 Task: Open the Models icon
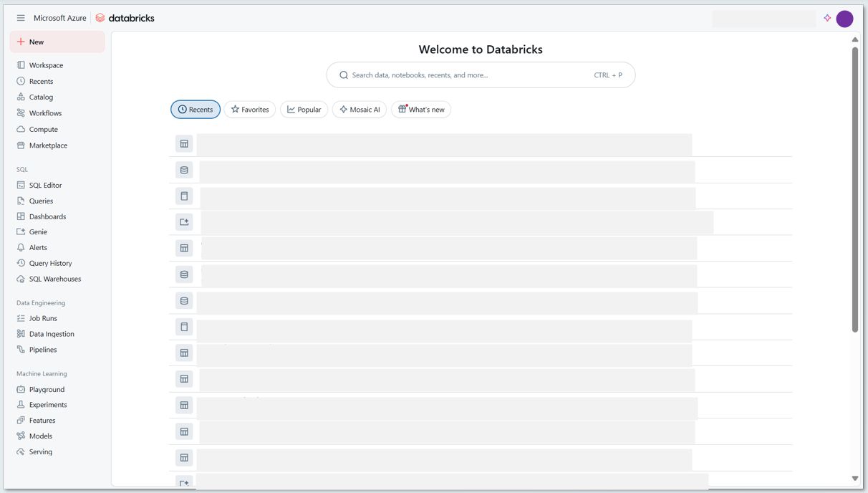click(x=21, y=436)
